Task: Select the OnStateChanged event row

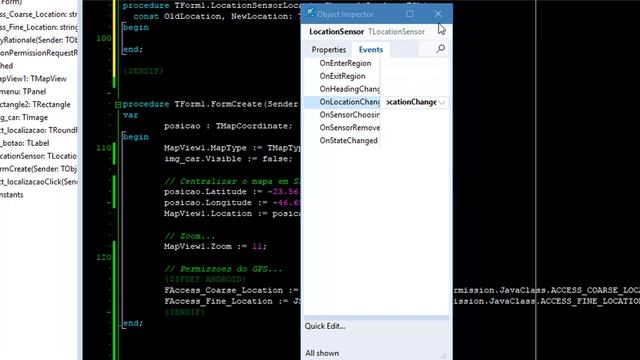Action: [x=349, y=141]
